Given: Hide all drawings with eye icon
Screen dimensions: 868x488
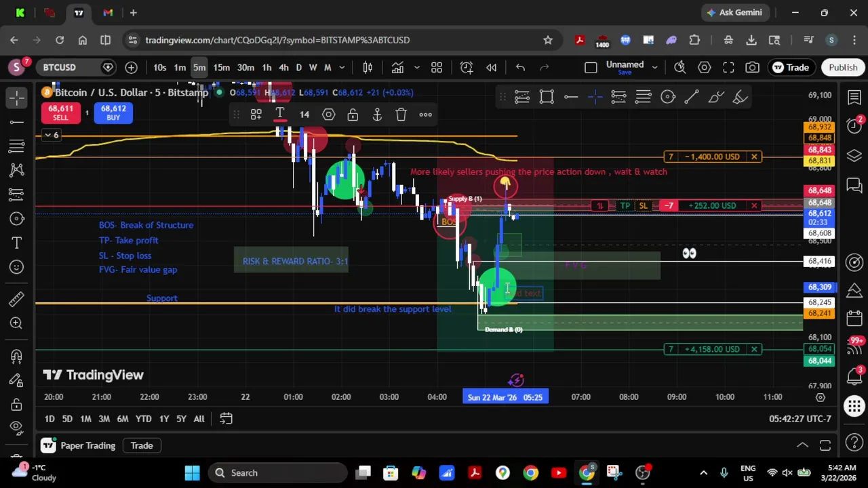Looking at the screenshot, I should pyautogui.click(x=17, y=428).
